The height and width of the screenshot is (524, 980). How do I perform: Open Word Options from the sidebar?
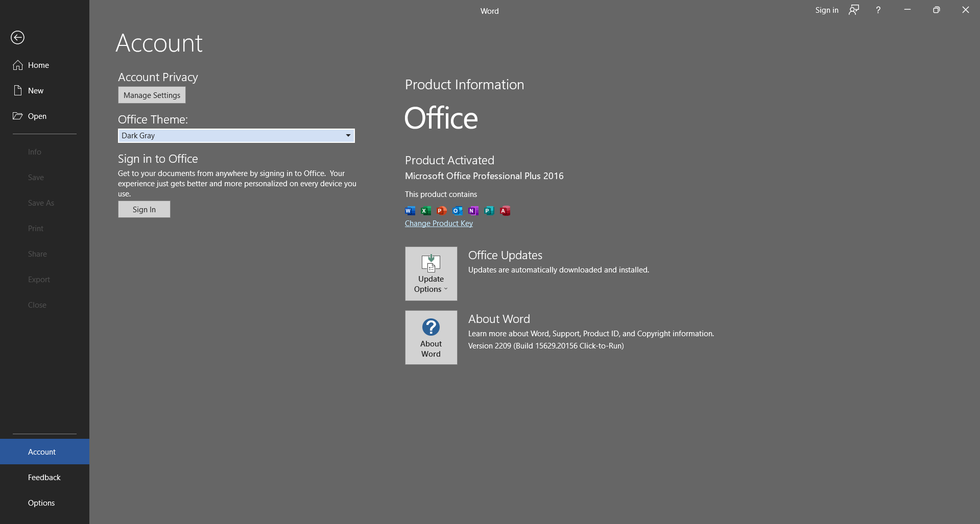click(44, 503)
